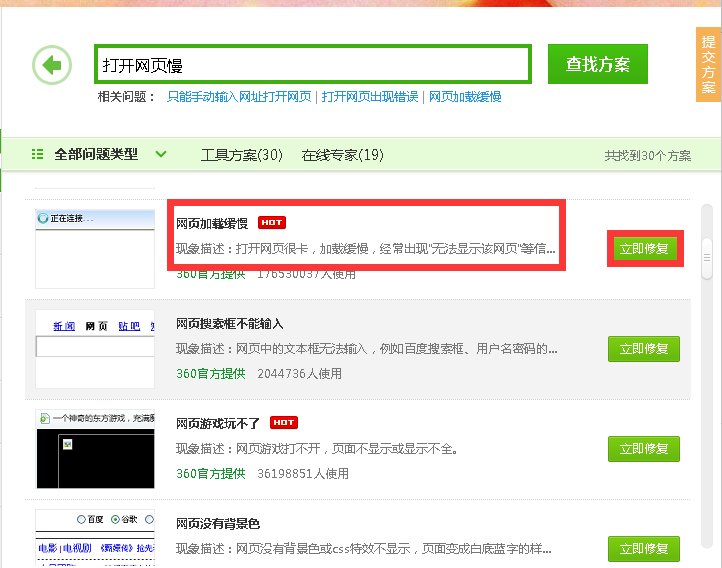Click the 正在连接 thumbnail image
This screenshot has height=568, width=722.
click(x=95, y=249)
